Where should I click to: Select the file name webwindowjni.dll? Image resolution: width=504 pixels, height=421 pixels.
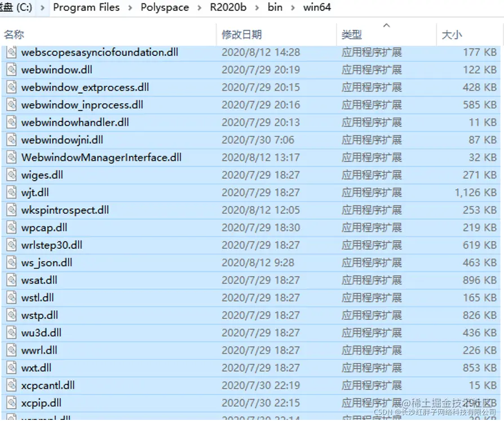(62, 140)
